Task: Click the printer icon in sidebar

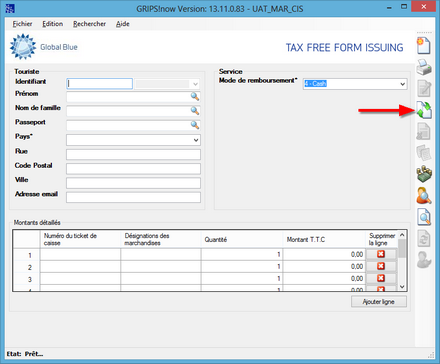Action: pos(424,67)
